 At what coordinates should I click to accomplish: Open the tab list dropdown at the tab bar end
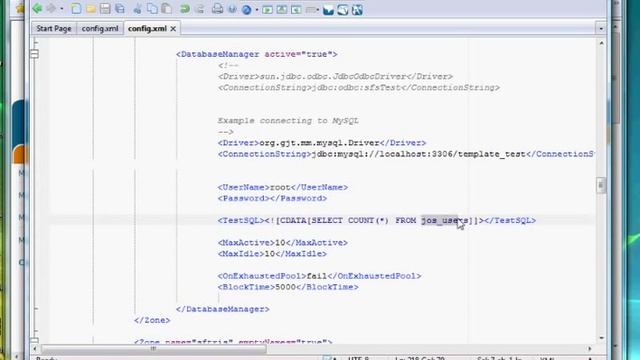click(601, 29)
